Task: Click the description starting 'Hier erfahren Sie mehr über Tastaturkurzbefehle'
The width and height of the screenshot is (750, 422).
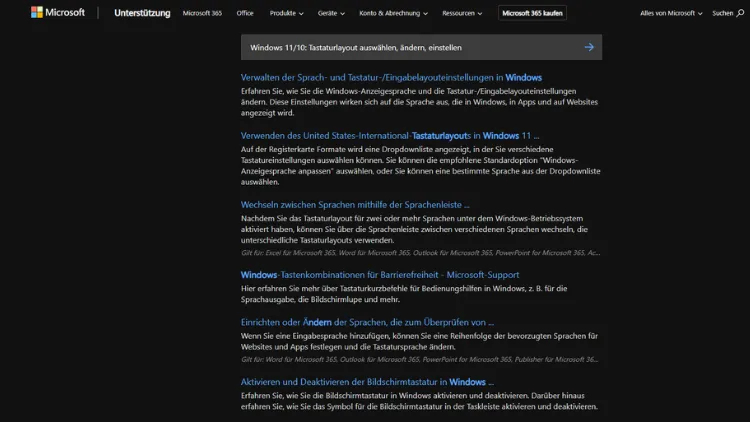Action: tap(404, 294)
